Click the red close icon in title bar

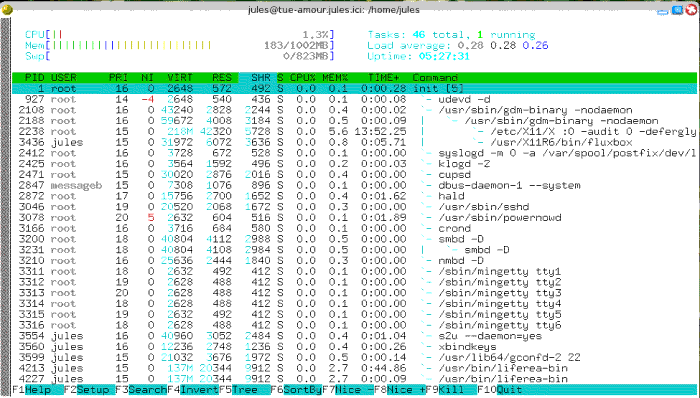pyautogui.click(x=692, y=10)
